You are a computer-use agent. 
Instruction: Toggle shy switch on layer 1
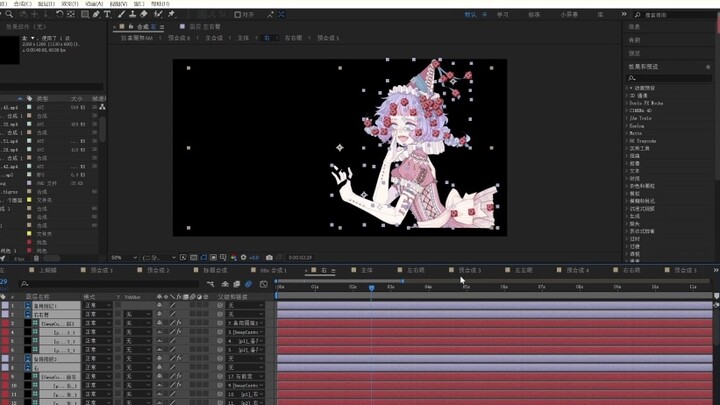(159, 305)
